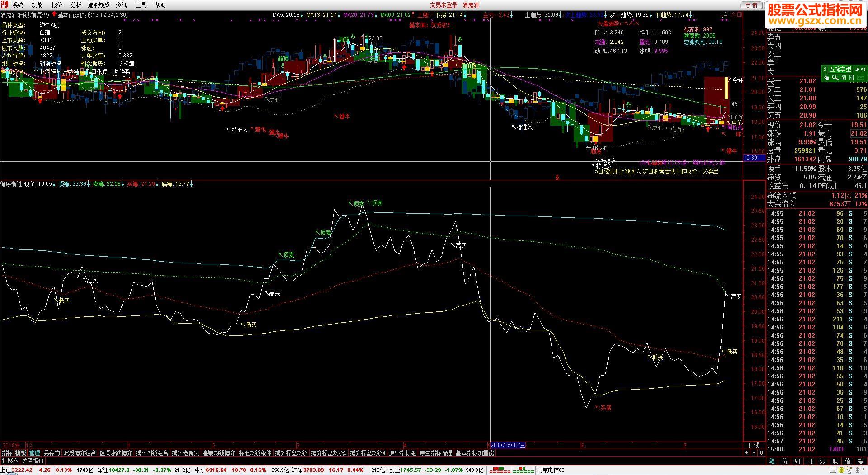Viewport: 868px width, 475px height.
Task: Click the 创业 1745.57 index in status bar
Action: [405, 470]
